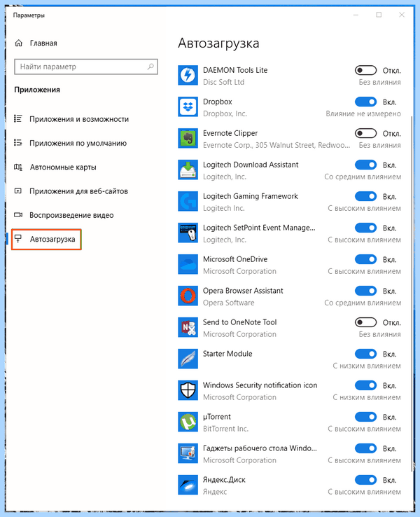The height and width of the screenshot is (517, 420).
Task: Click Disc Soft Ltd publisher text
Action: [224, 82]
